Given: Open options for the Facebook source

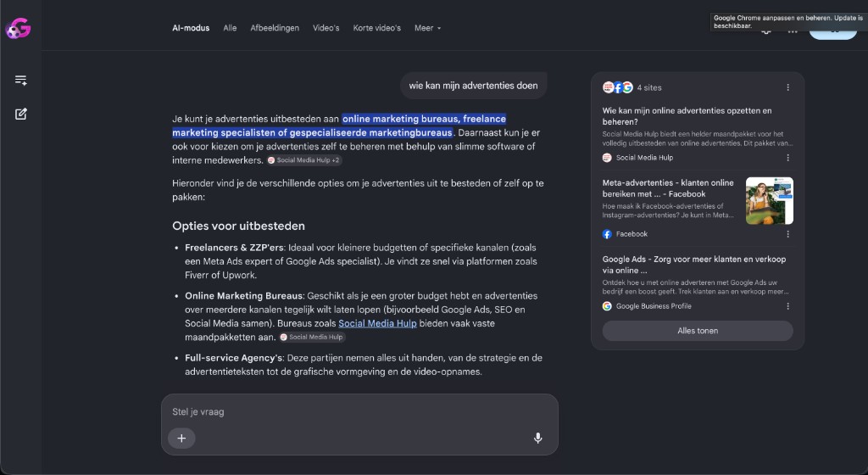Looking at the screenshot, I should [787, 234].
